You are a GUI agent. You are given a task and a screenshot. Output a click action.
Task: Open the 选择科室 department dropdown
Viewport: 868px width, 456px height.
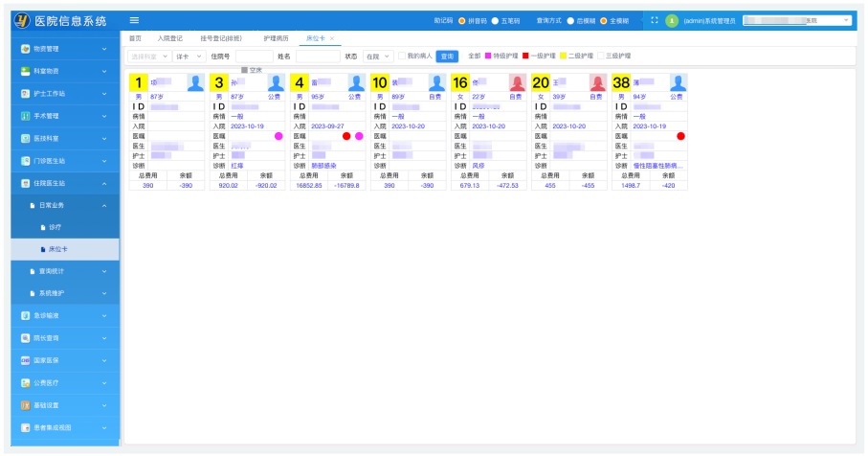pos(149,57)
